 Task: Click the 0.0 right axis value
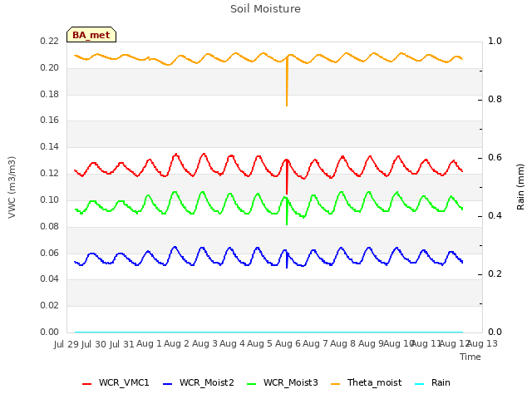(495, 332)
